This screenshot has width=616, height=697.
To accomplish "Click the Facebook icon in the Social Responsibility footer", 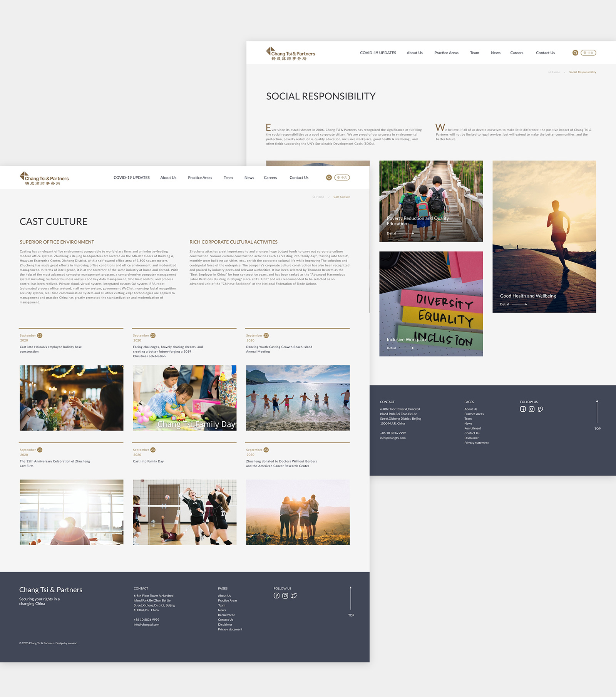I will [x=523, y=409].
